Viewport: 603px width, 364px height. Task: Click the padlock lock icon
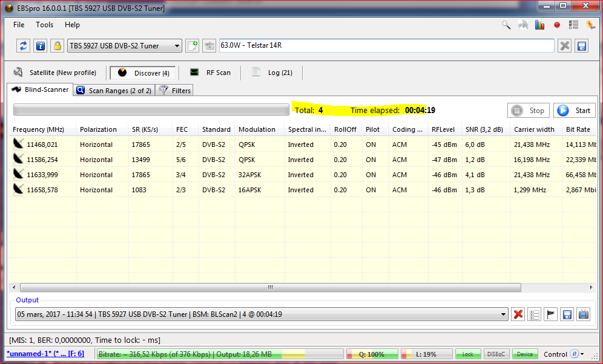coord(57,46)
